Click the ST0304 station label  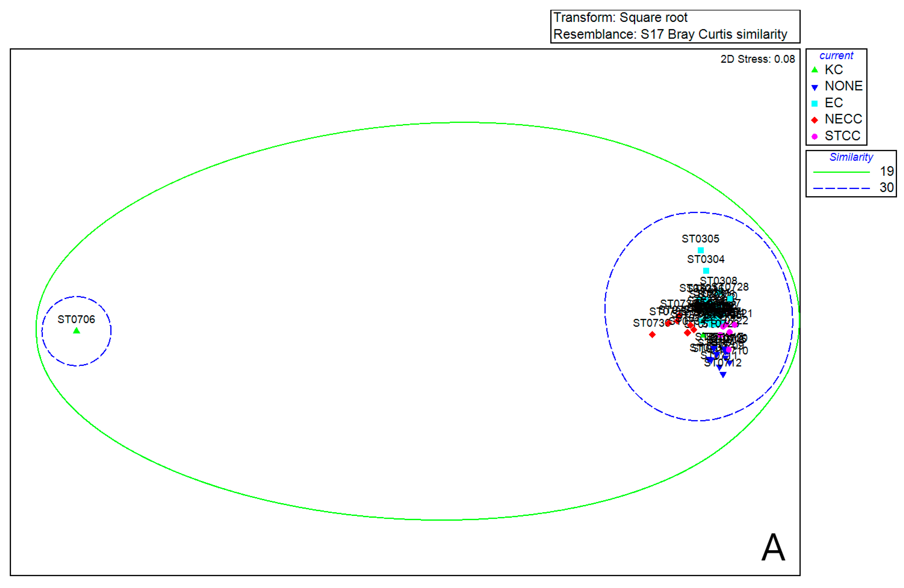point(706,260)
